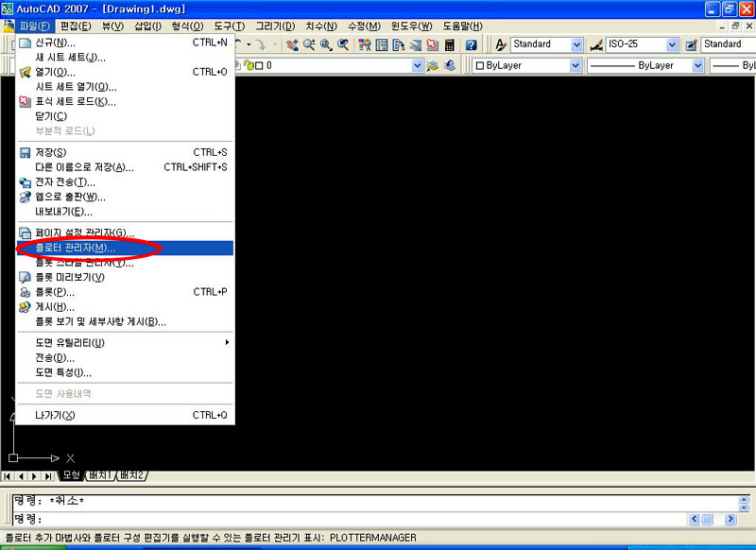Open the 형식(O) menu
The height and width of the screenshot is (550, 756).
(x=187, y=26)
